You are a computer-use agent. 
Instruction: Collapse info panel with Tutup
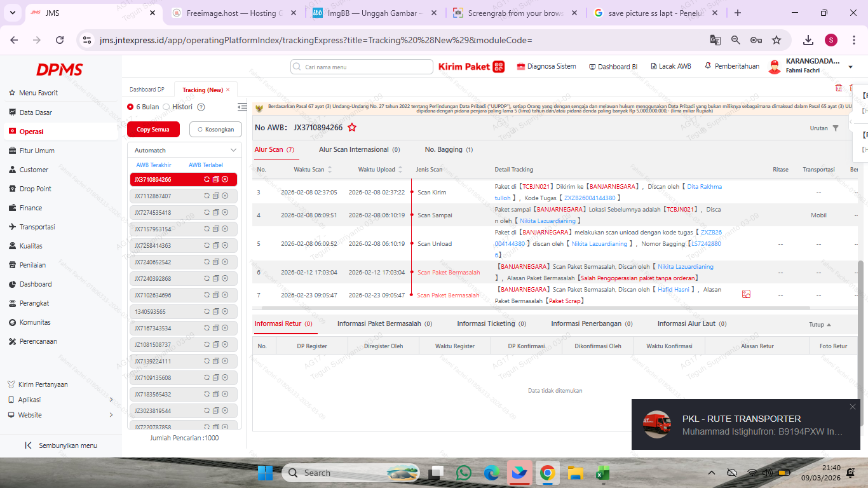coord(820,324)
